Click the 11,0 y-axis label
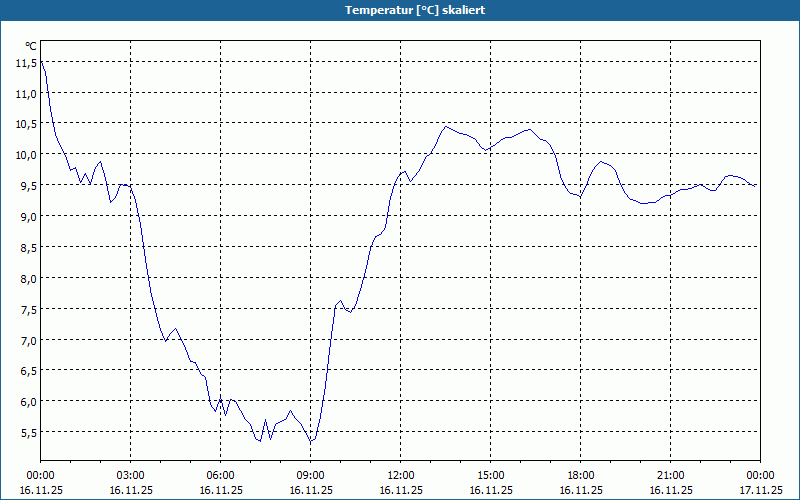800x500 pixels. pos(27,93)
